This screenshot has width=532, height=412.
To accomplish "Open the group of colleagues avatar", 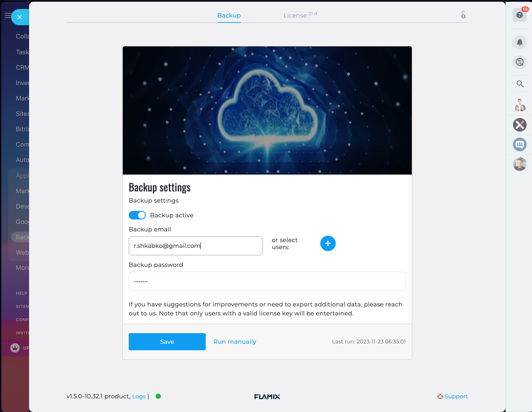I will click(520, 105).
